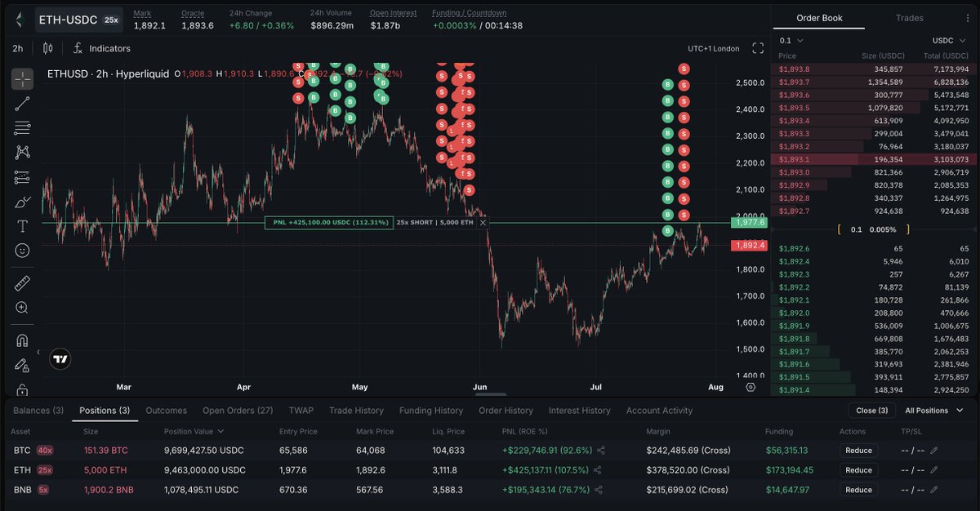
Task: Select the ruler measure tool
Action: click(x=22, y=283)
